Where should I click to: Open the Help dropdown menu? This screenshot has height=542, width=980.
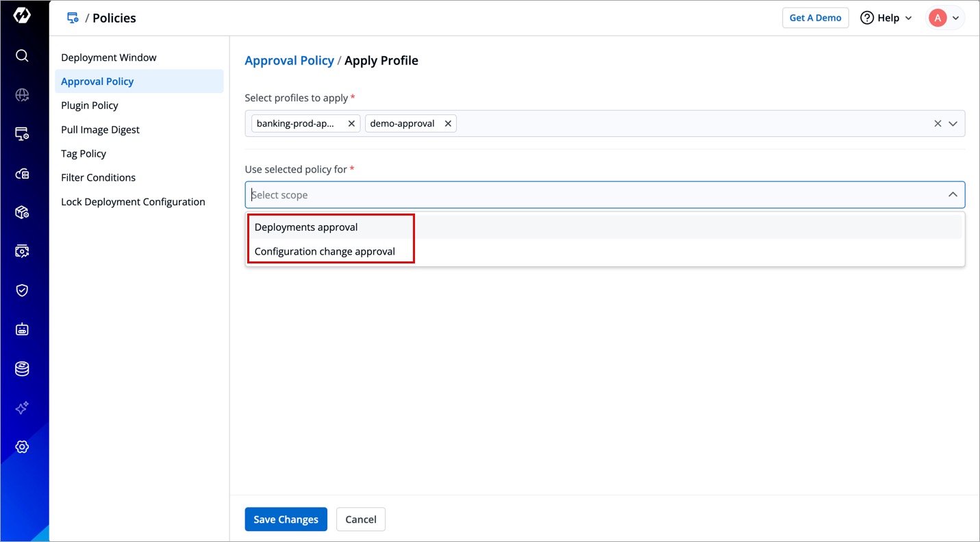click(886, 18)
